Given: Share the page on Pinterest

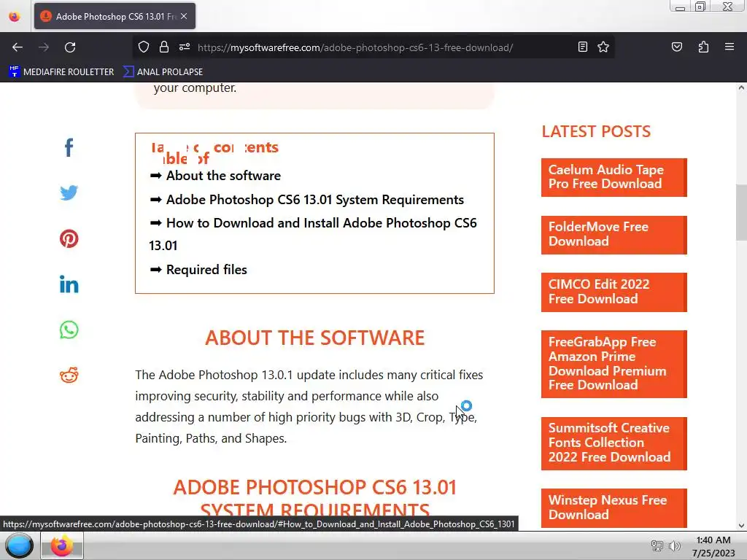Looking at the screenshot, I should coord(69,238).
